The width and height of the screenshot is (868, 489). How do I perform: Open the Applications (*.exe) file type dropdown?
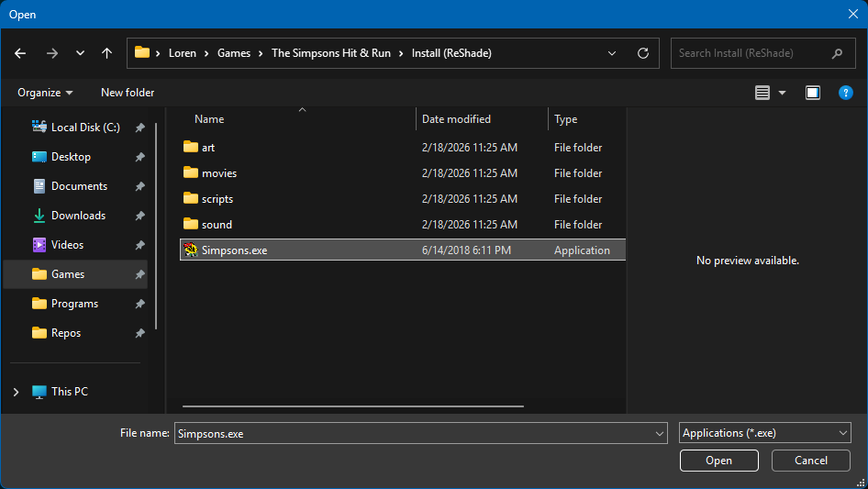pos(764,433)
